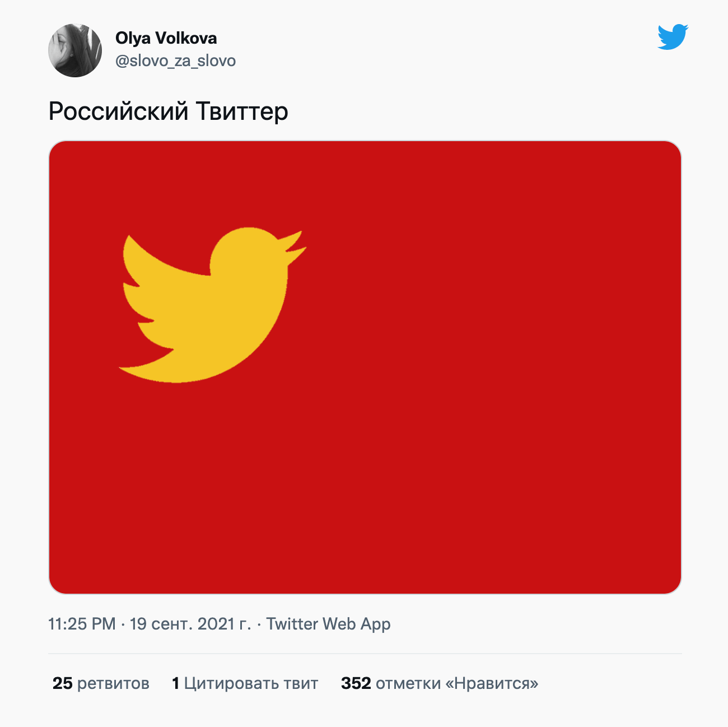Open the ретвитов list label

pyautogui.click(x=113, y=683)
